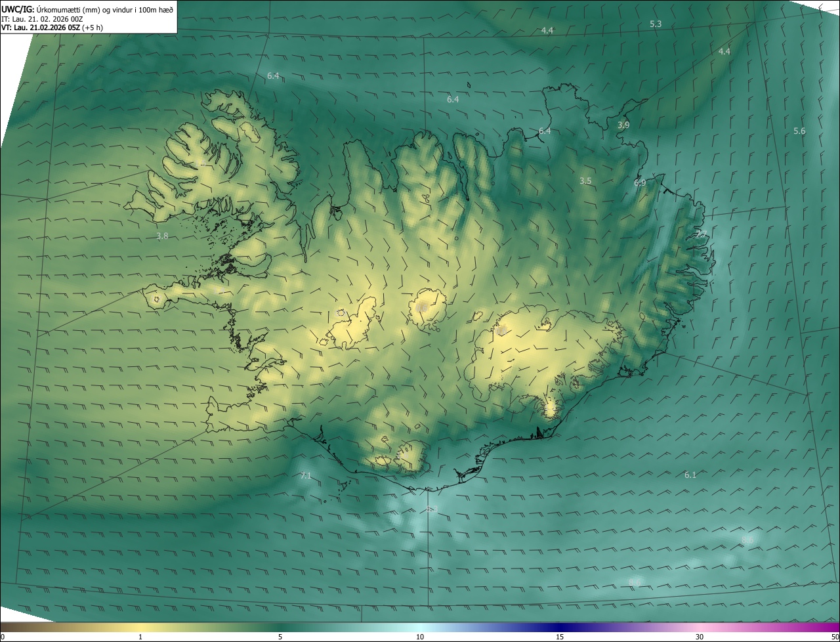Click the map value label '5.6'
This screenshot has width=840, height=642.
coord(799,131)
